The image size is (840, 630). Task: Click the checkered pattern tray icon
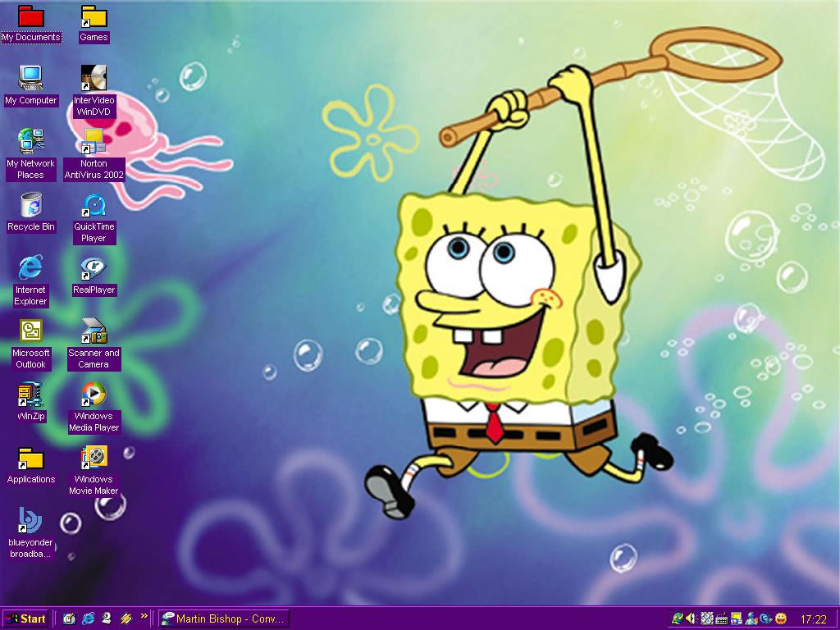[707, 619]
